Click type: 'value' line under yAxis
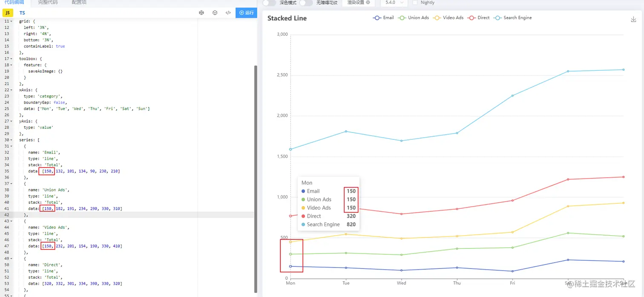 (x=38, y=127)
